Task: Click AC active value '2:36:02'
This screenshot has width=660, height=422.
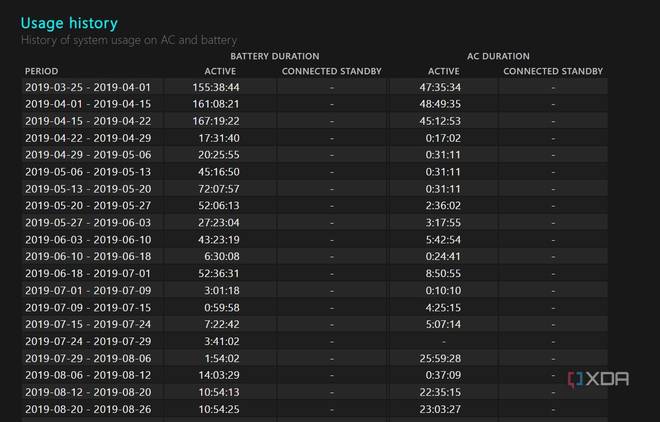Action: click(443, 206)
